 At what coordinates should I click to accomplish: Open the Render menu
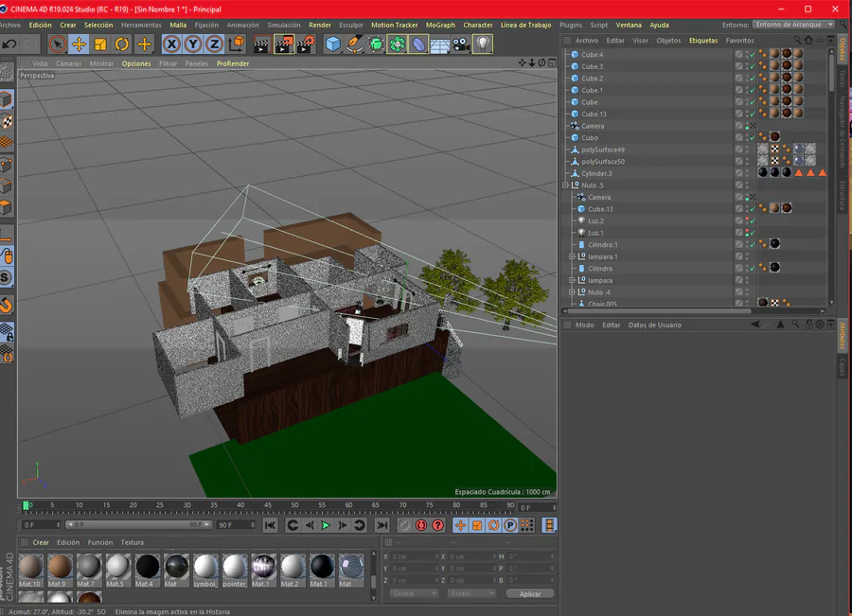[320, 25]
